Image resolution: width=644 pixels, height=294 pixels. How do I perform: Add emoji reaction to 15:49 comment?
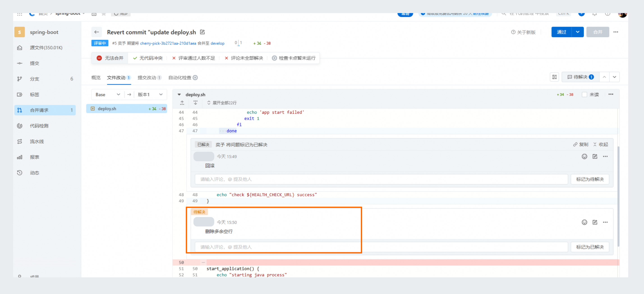pyautogui.click(x=584, y=156)
